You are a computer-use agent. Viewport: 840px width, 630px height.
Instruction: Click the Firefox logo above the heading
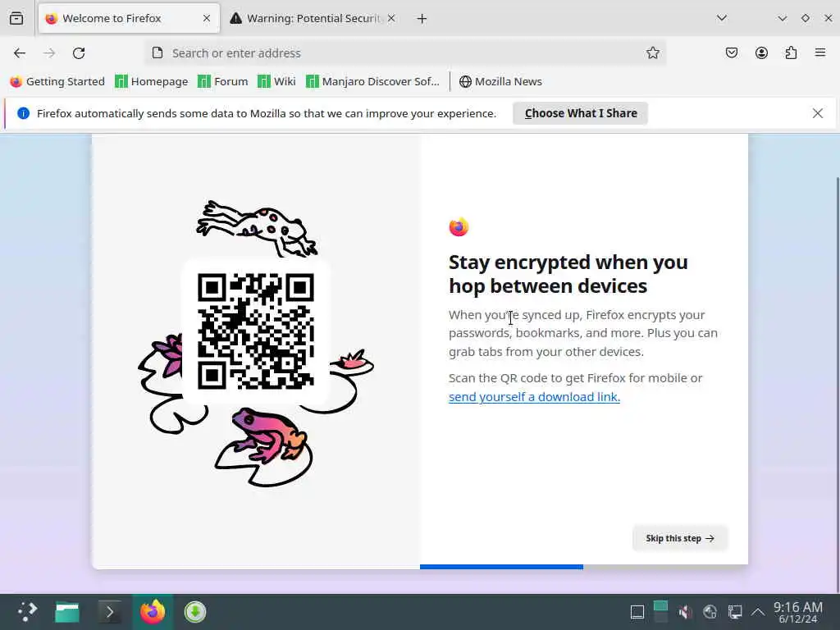click(459, 227)
